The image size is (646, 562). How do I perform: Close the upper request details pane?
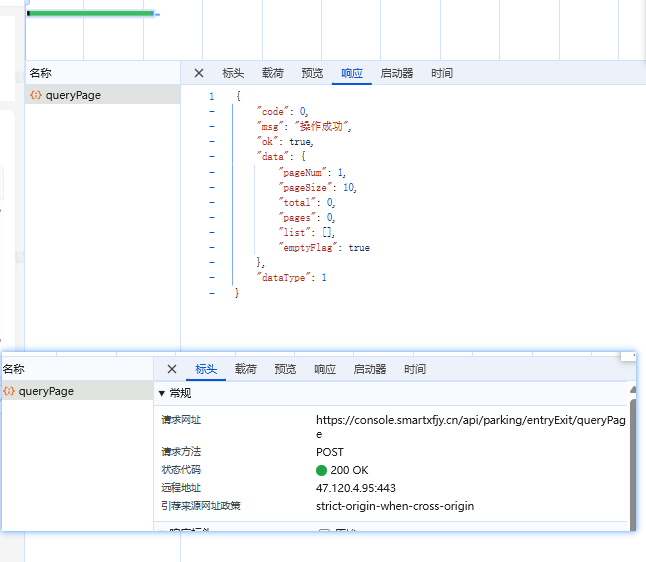click(x=199, y=73)
